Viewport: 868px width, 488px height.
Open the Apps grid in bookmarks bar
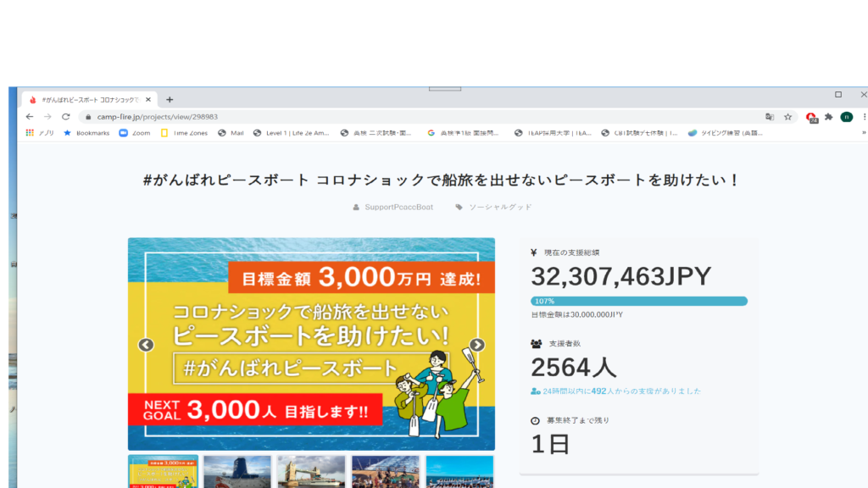click(x=30, y=133)
